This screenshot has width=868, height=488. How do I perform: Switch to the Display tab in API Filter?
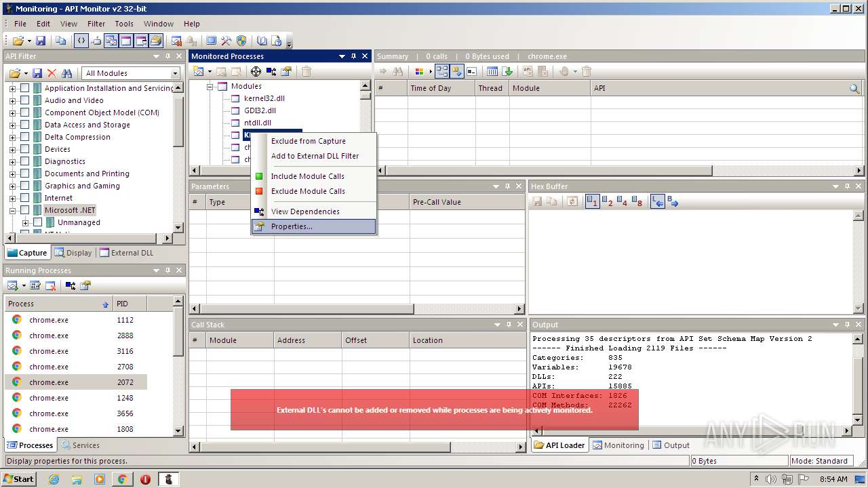point(73,253)
